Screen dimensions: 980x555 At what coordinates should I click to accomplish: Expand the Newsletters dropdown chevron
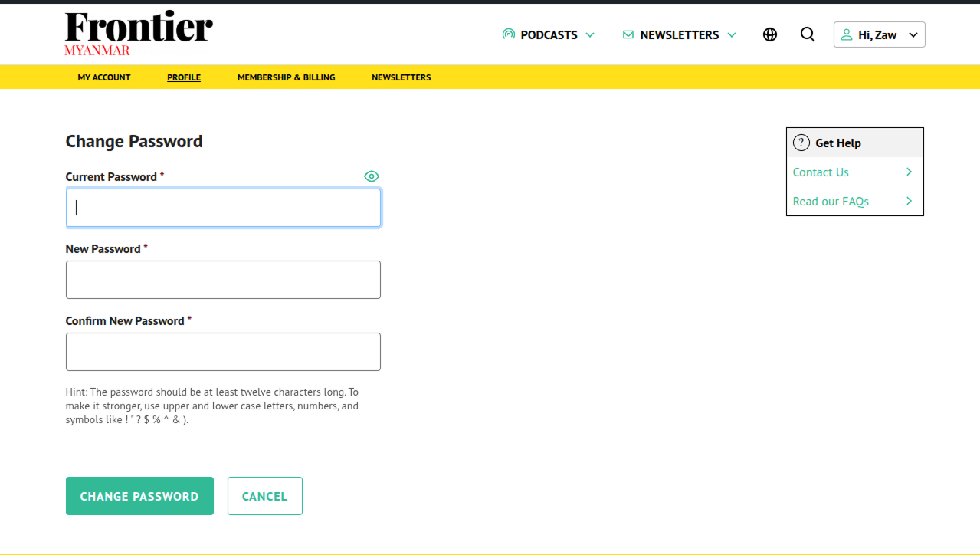coord(731,34)
